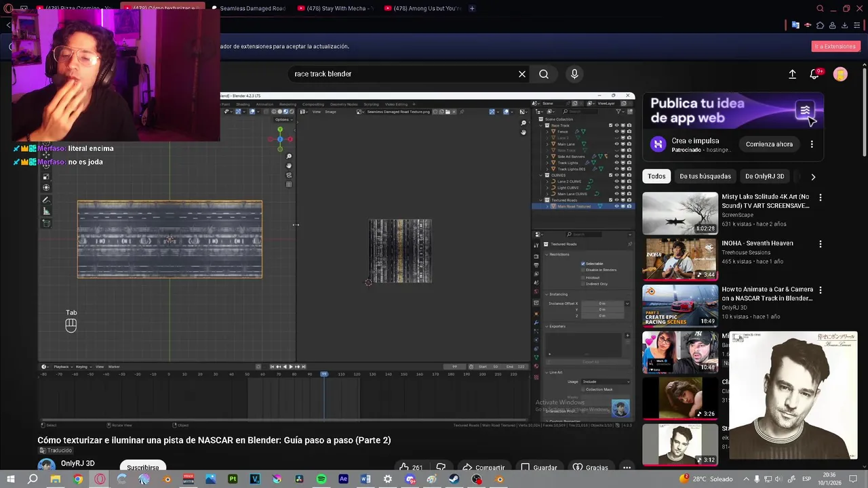Viewport: 868px width, 488px height.
Task: Click the YouTube search magnifier button
Action: [544, 74]
